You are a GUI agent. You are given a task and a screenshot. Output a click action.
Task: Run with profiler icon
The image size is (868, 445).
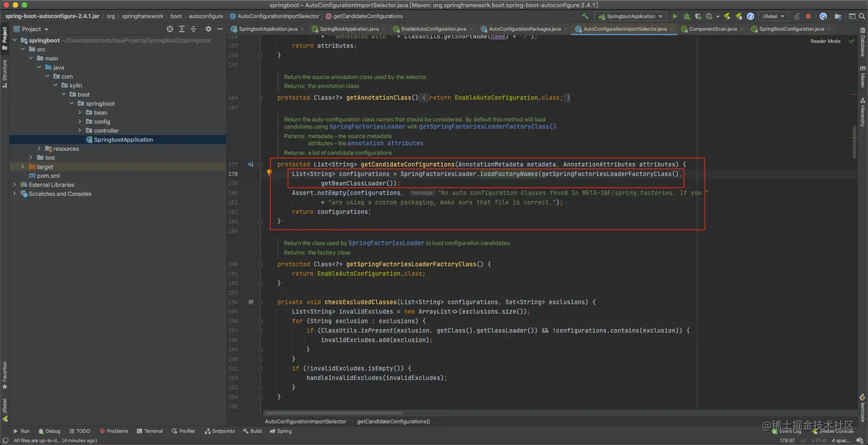tap(709, 17)
